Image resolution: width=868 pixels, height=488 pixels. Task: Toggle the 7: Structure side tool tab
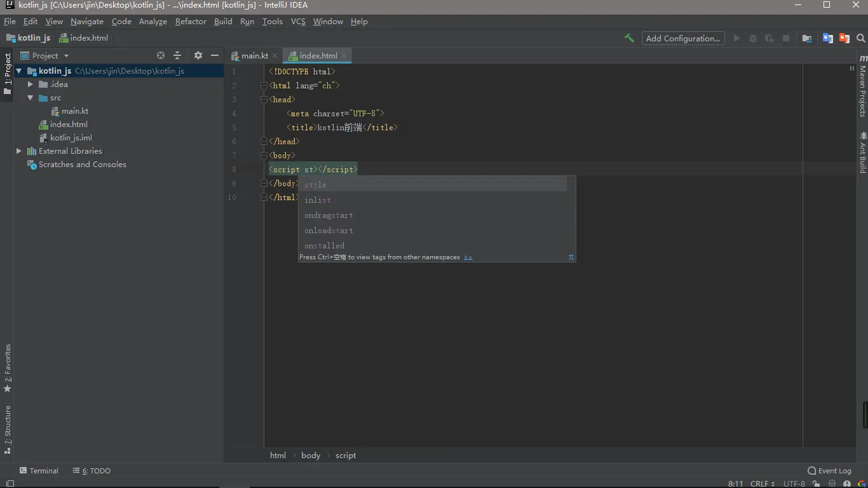pos(8,430)
